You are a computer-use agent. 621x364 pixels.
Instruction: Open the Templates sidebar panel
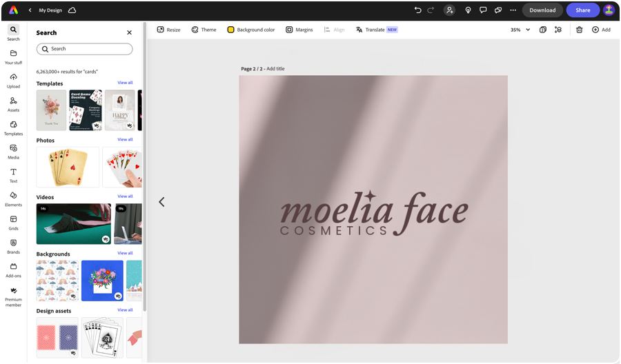click(13, 128)
